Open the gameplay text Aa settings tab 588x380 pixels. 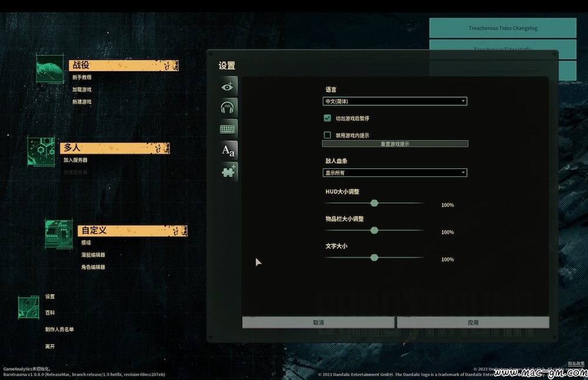228,151
